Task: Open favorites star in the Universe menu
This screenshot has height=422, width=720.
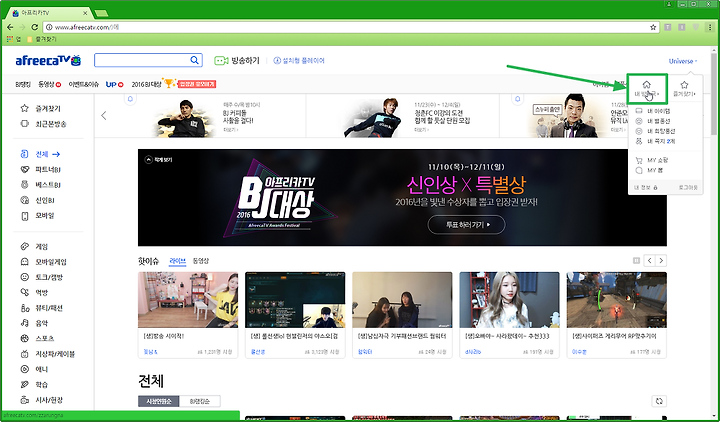Action: pyautogui.click(x=684, y=84)
